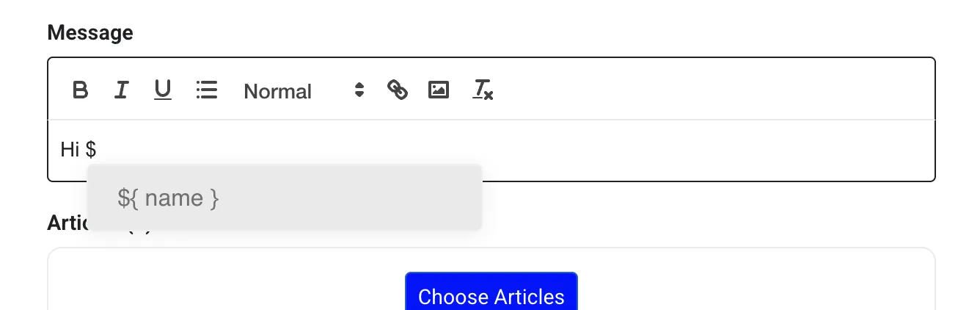Image resolution: width=980 pixels, height=310 pixels.
Task: Toggle bold formatting in the message toolbar
Action: coord(81,90)
